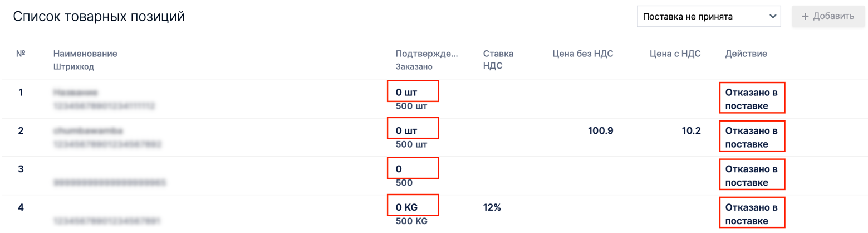
Task: Click row 3's "Отказано в поставке" status
Action: point(751,175)
